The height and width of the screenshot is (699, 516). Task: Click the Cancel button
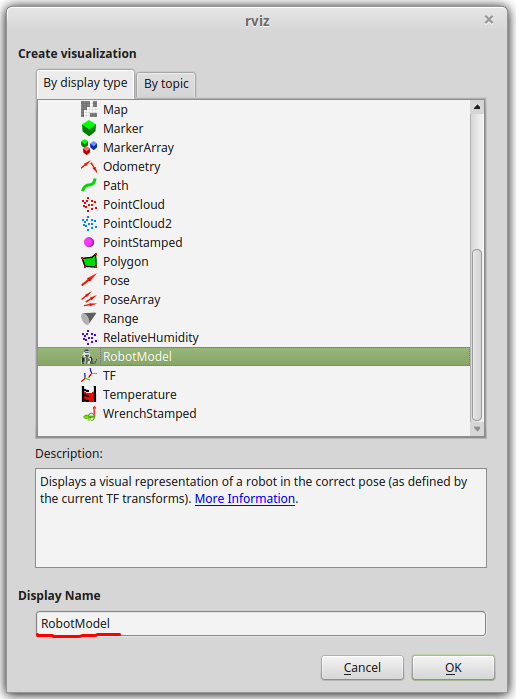(362, 667)
